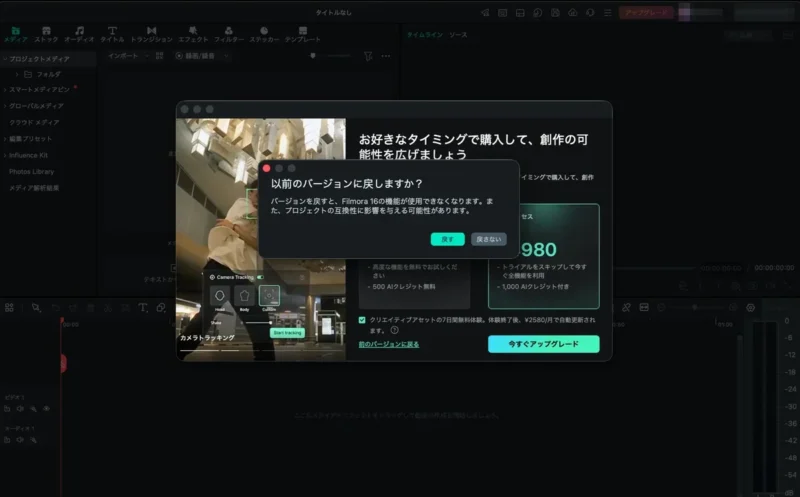This screenshot has width=800, height=497.
Task: Click the Start tracking button in promo image
Action: [287, 333]
